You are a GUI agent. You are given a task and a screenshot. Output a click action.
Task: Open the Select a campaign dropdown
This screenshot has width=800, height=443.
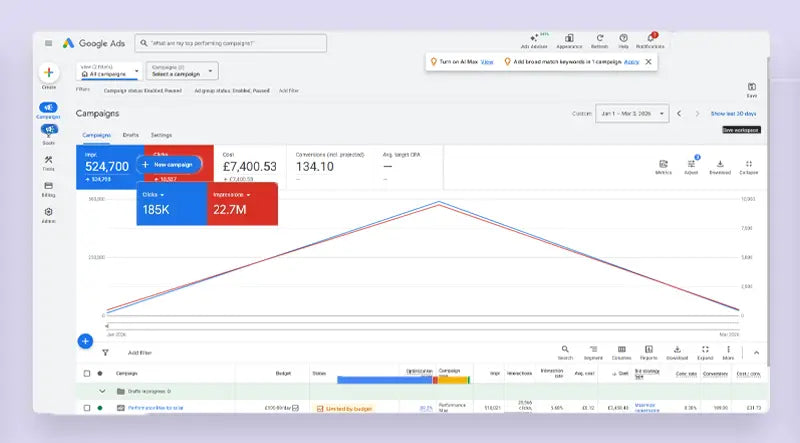[182, 71]
